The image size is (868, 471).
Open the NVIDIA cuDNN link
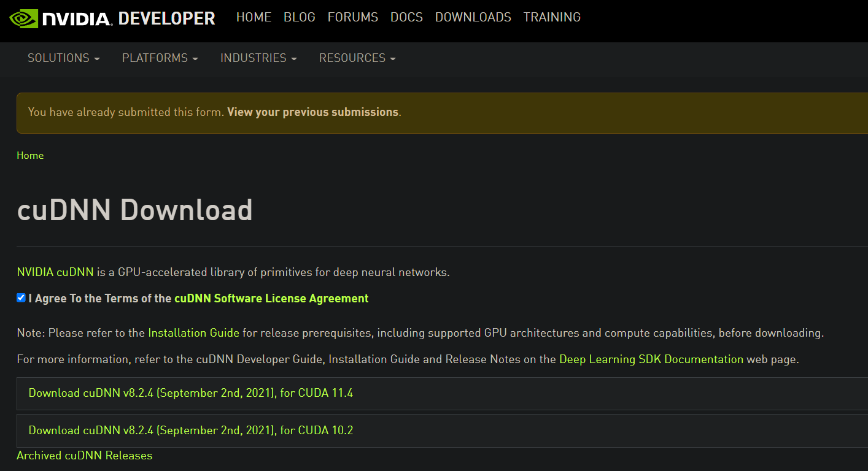click(x=55, y=272)
